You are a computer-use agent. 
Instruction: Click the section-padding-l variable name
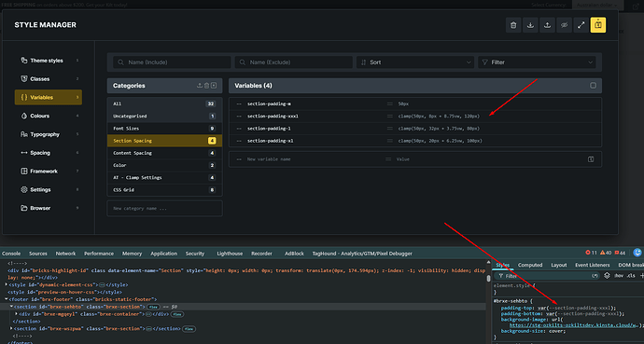(x=269, y=129)
